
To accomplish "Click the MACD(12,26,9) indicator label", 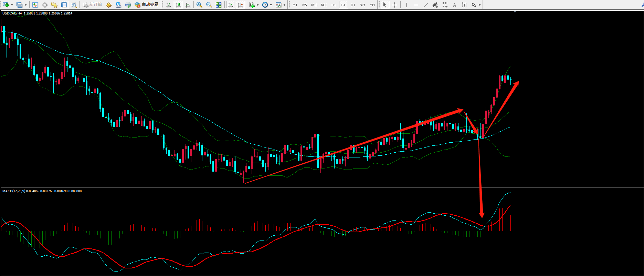I will coord(14,191).
